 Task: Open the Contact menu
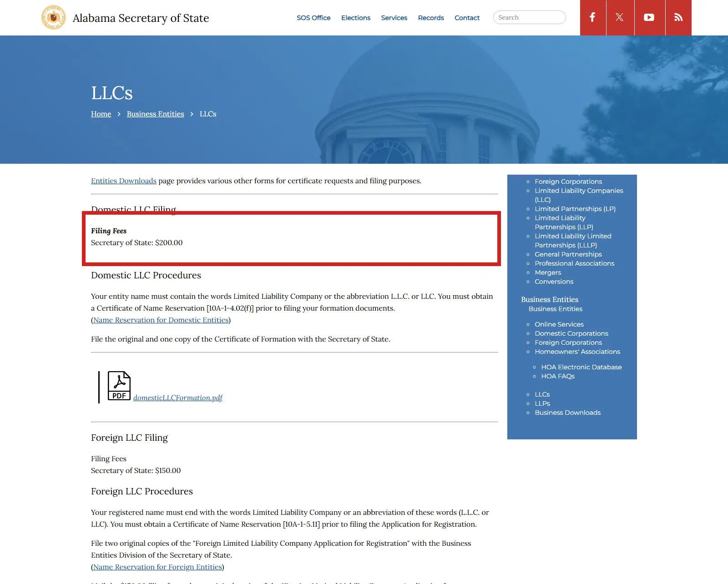[x=467, y=18]
